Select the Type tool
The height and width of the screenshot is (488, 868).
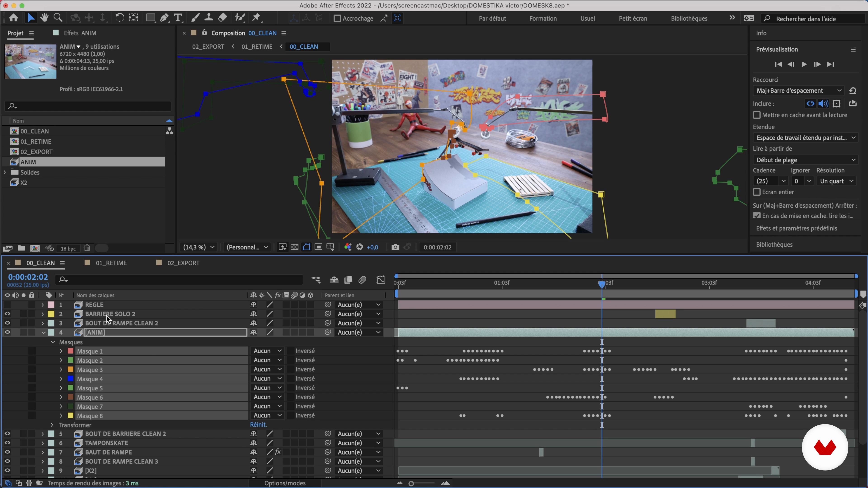pos(178,18)
